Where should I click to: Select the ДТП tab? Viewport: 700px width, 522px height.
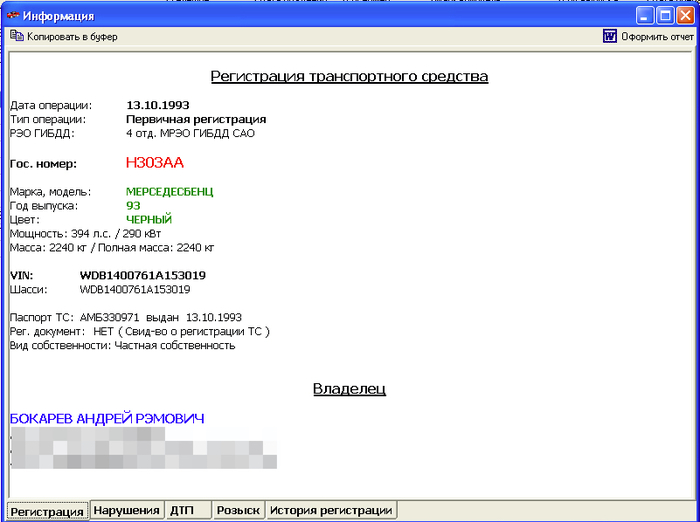click(x=182, y=510)
